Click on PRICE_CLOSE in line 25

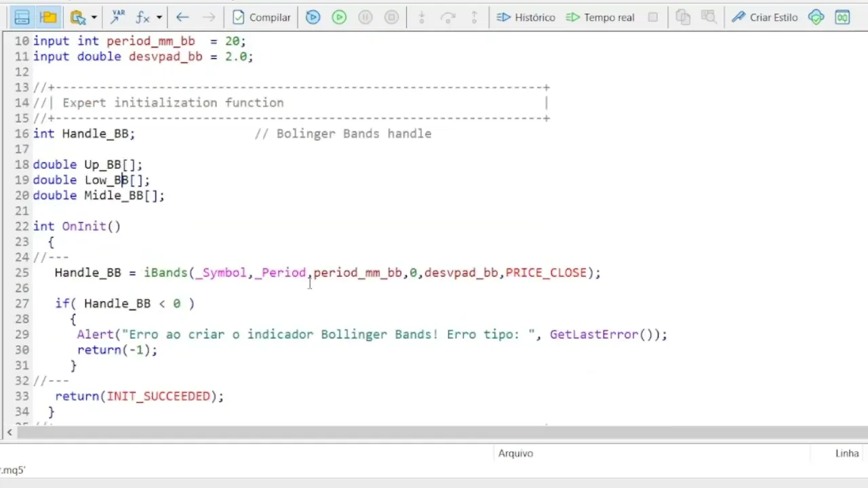pyautogui.click(x=546, y=272)
